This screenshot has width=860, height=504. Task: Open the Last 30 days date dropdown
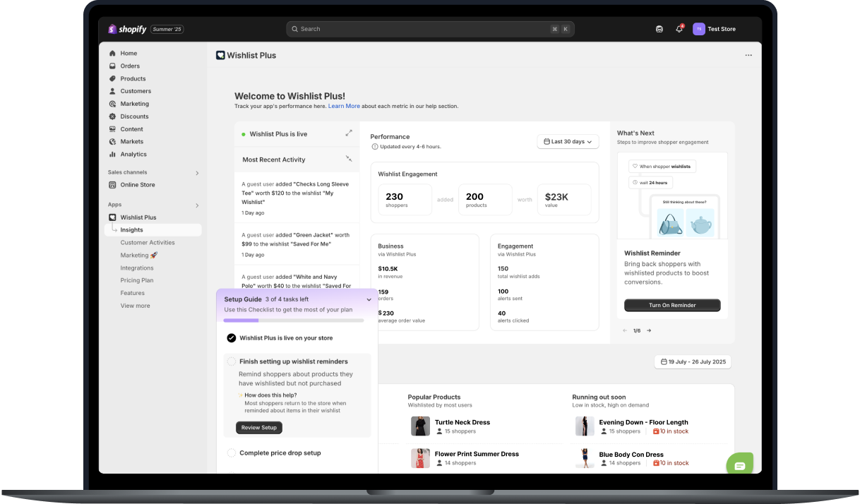tap(568, 142)
